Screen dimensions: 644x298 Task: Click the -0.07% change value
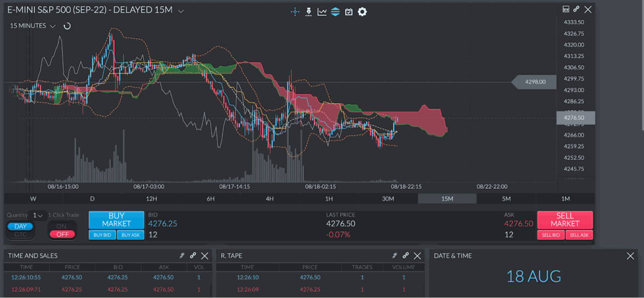tap(338, 235)
